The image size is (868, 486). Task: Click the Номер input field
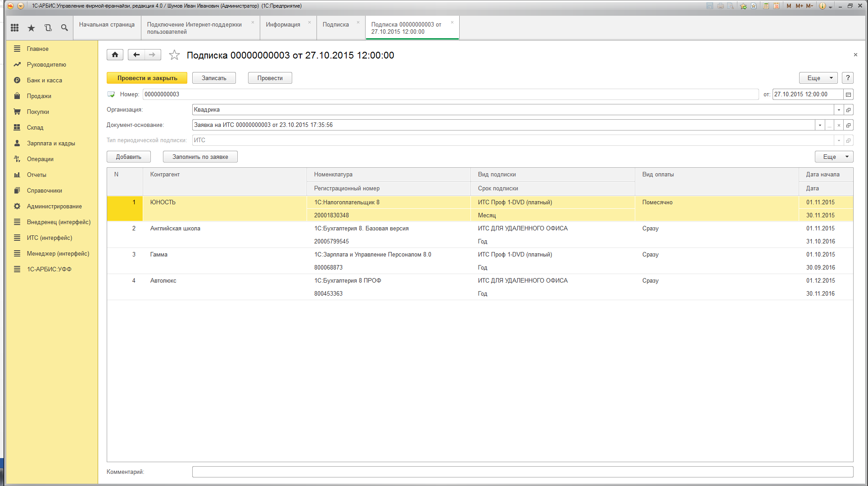tap(450, 94)
